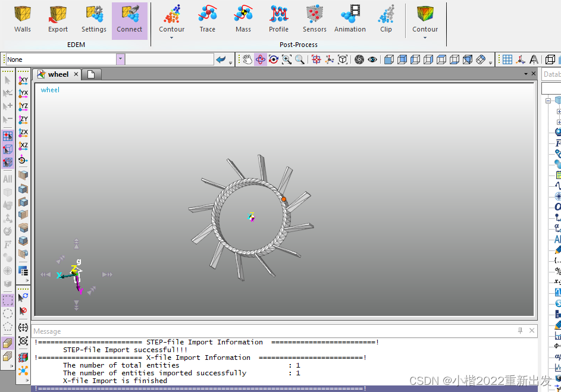Select the Clip tool
Viewport: 561px width, 392px height.
point(386,19)
